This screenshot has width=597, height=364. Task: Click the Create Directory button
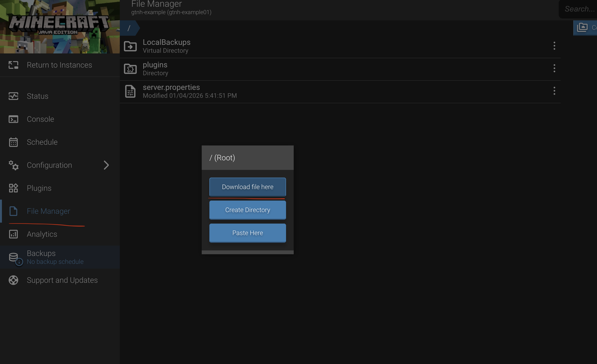pyautogui.click(x=248, y=210)
